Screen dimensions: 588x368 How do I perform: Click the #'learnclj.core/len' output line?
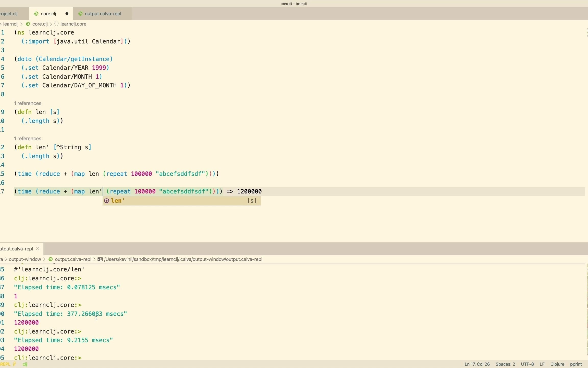coord(49,270)
